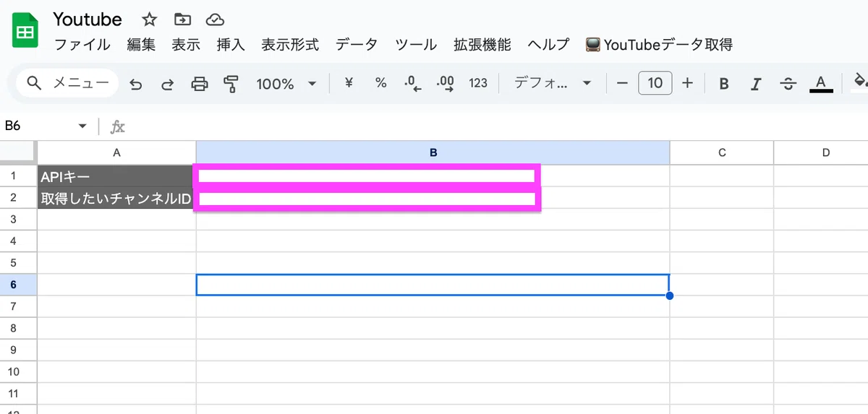Toggle bold formatting
Viewport: 868px width, 414px height.
point(723,84)
